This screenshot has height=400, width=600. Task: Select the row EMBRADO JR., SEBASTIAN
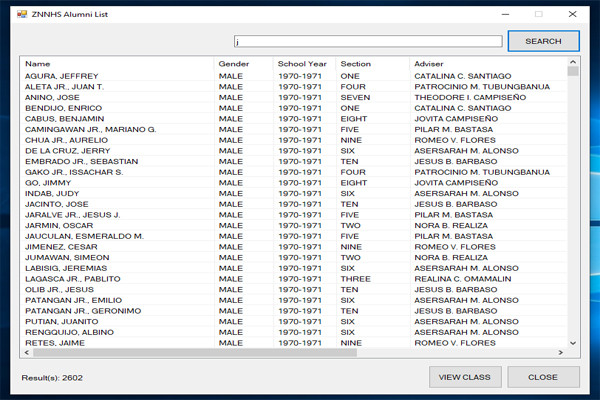294,162
